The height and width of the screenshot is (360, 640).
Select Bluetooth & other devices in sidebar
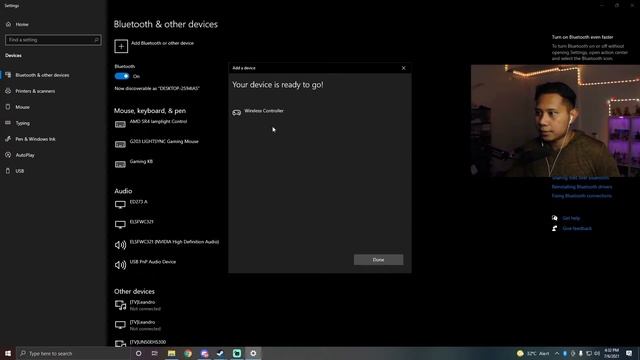coord(42,75)
